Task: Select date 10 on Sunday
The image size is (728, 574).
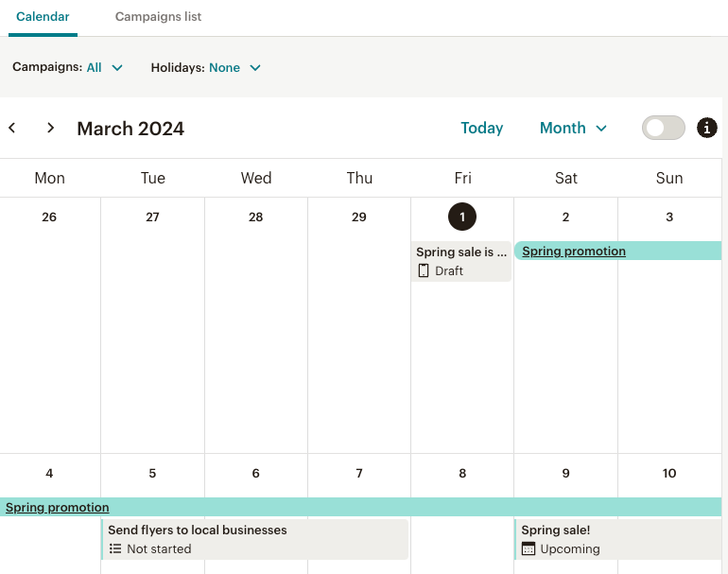Action: [x=669, y=473]
